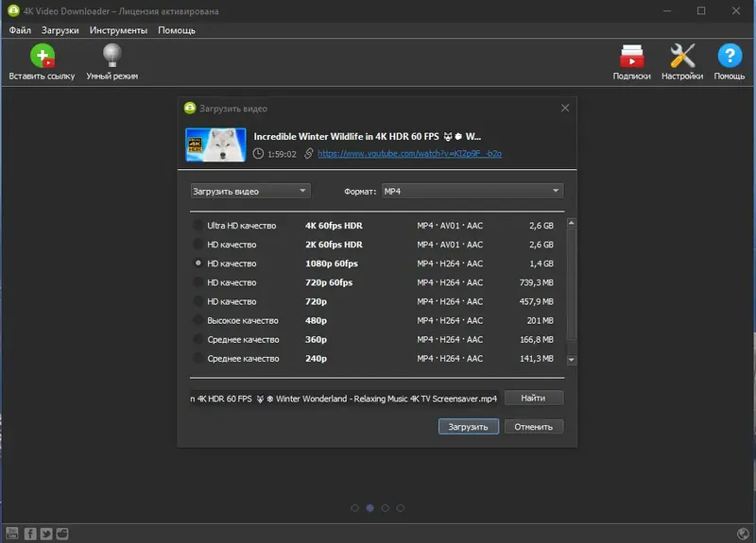This screenshot has height=543, width=756.
Task: Click the second page indicator dot
Action: click(x=369, y=508)
